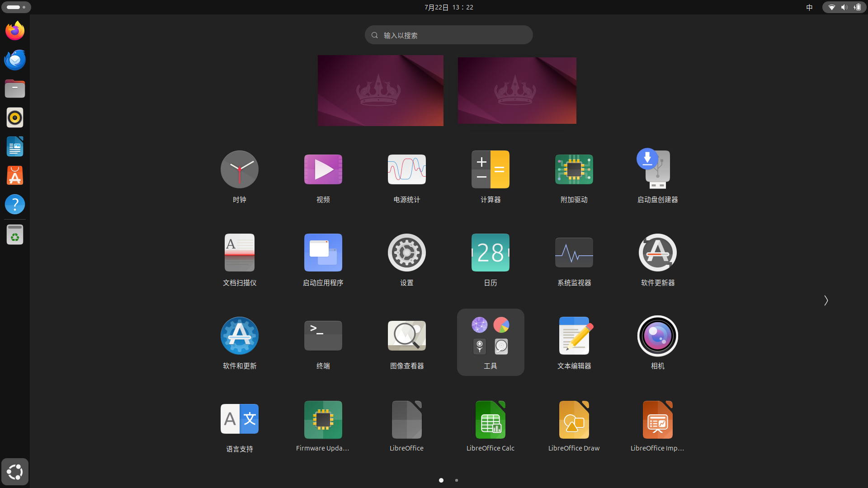Expand the 工具 utilities folder
The height and width of the screenshot is (488, 868).
coord(490,342)
